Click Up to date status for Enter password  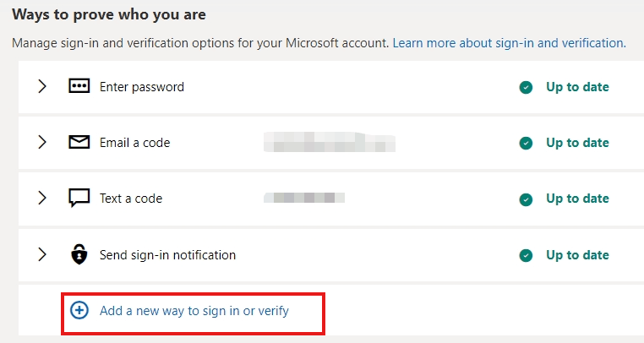click(577, 87)
